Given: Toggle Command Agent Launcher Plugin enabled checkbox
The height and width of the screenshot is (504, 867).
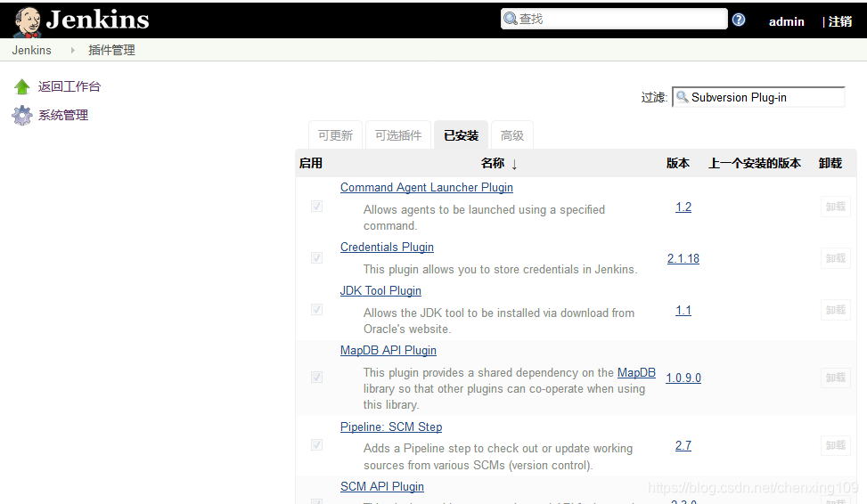Looking at the screenshot, I should click(316, 206).
